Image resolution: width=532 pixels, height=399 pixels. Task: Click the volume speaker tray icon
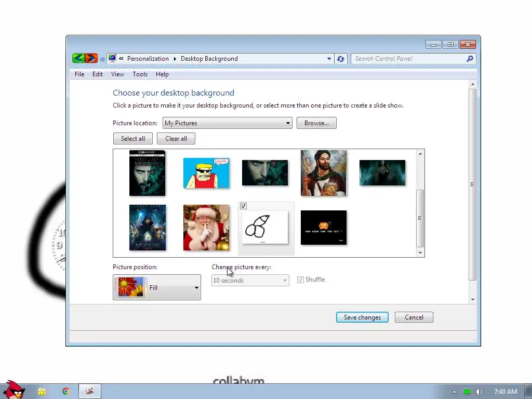[479, 392]
